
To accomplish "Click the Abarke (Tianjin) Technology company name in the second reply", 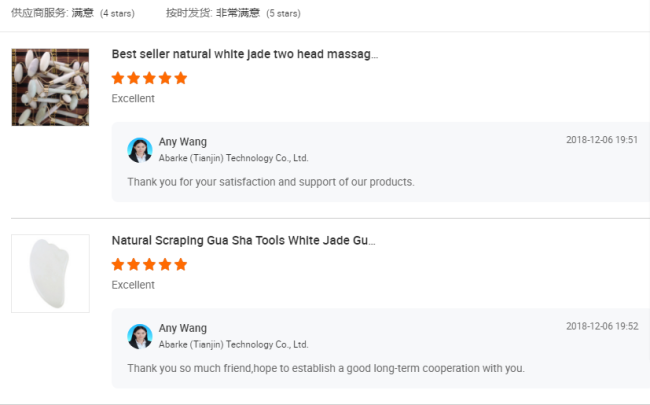I will (x=233, y=344).
